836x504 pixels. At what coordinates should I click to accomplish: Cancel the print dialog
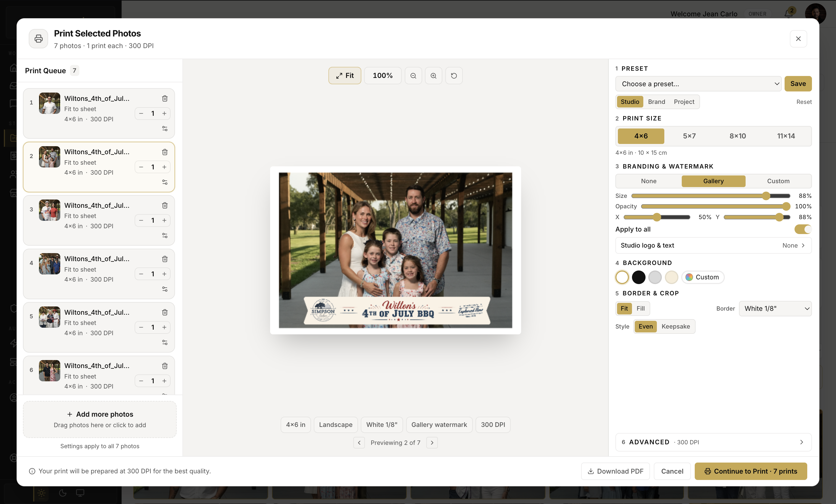(x=672, y=471)
